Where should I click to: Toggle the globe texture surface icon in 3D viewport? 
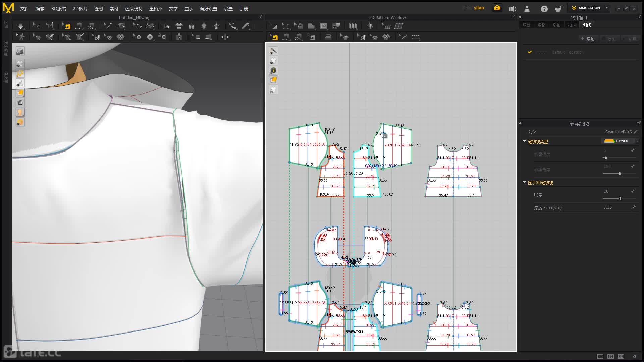click(20, 122)
